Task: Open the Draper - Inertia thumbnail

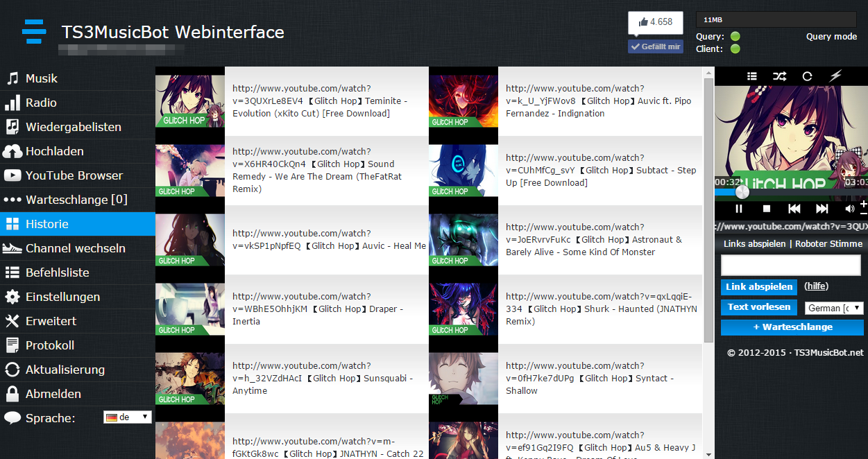Action: point(190,309)
